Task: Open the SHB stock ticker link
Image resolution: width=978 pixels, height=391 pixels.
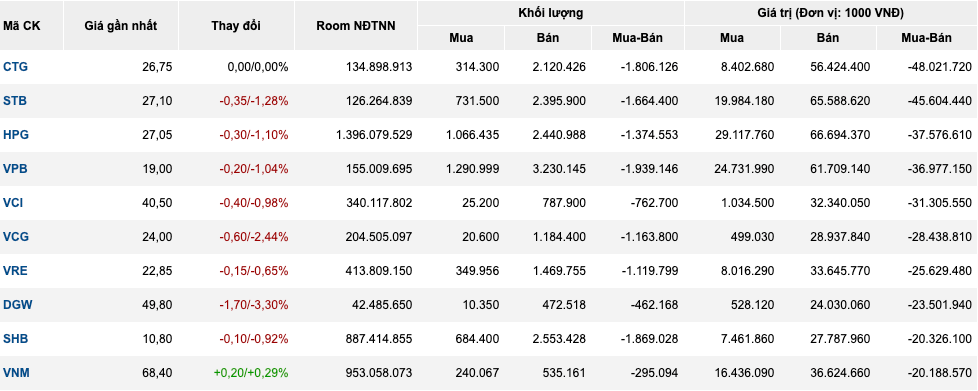Action: point(16,339)
